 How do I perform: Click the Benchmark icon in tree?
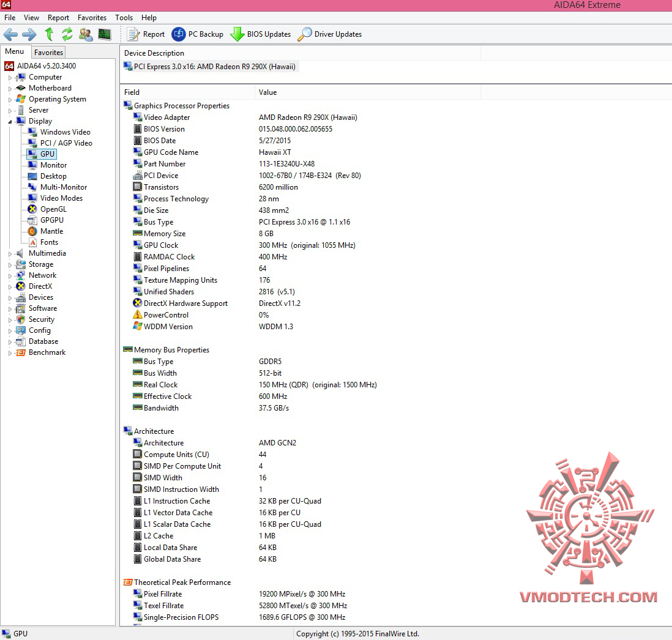(x=21, y=352)
